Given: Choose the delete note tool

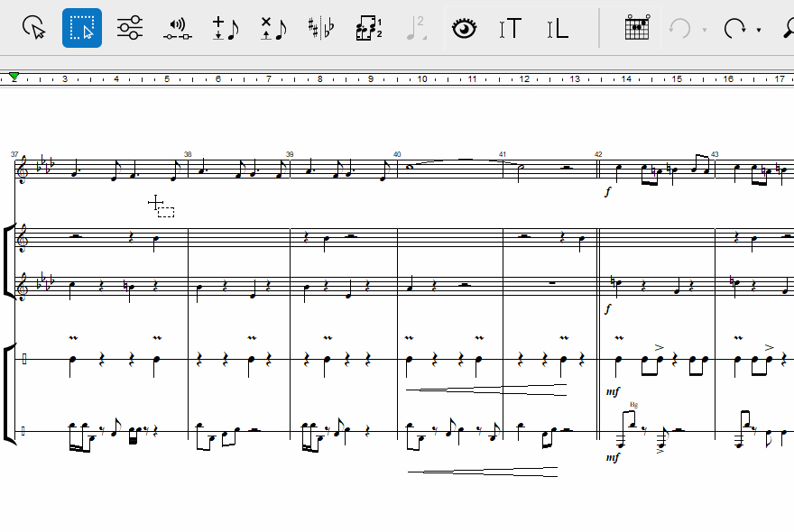Looking at the screenshot, I should 272,28.
